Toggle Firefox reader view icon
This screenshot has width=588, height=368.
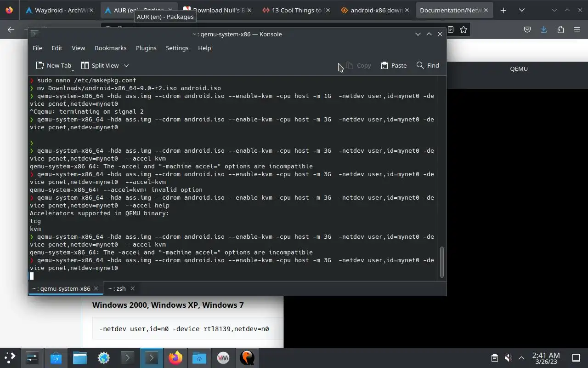click(x=451, y=29)
